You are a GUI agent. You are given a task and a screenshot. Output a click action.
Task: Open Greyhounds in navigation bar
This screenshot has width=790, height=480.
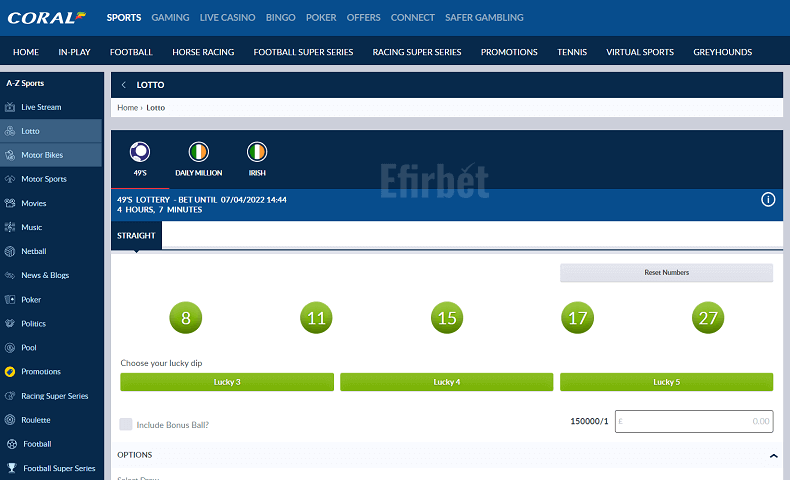pyautogui.click(x=722, y=52)
